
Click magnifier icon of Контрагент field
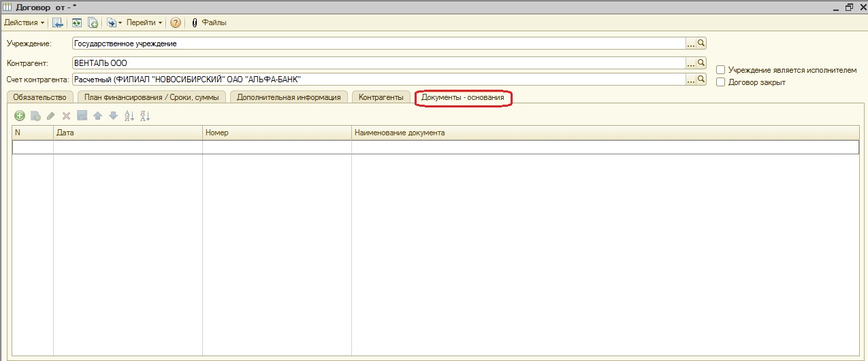coord(701,63)
